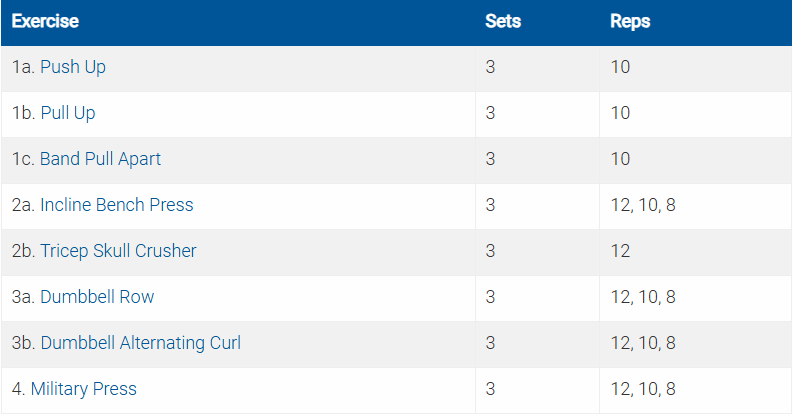Open the Incline Bench Press link
Viewport: 793px width, 416px height.
coord(116,206)
